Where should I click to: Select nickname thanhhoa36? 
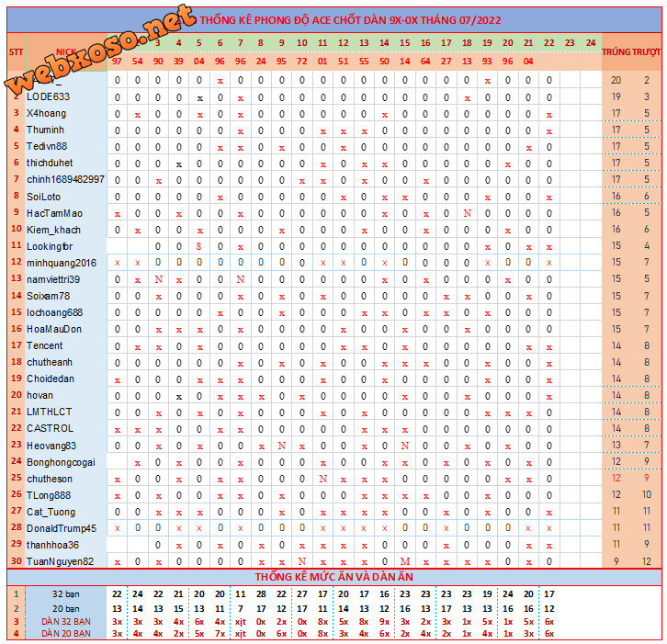click(x=52, y=545)
